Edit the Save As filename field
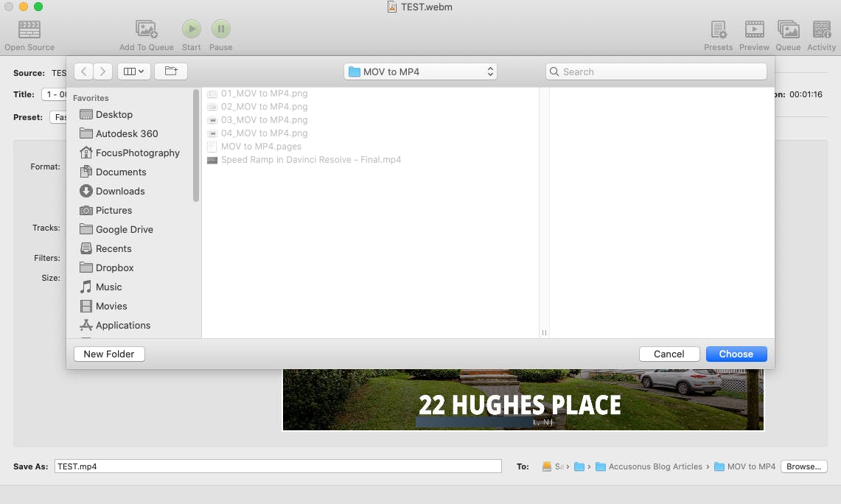 [x=278, y=466]
